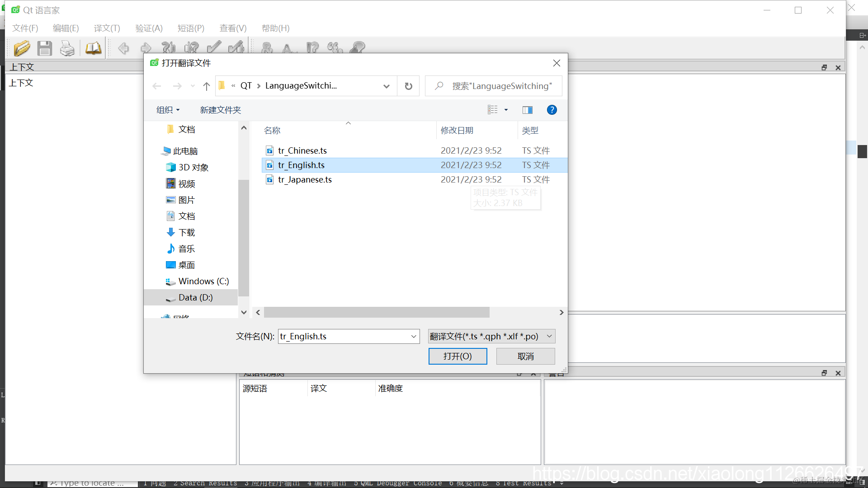Click the Cancel (取消) button

(525, 356)
